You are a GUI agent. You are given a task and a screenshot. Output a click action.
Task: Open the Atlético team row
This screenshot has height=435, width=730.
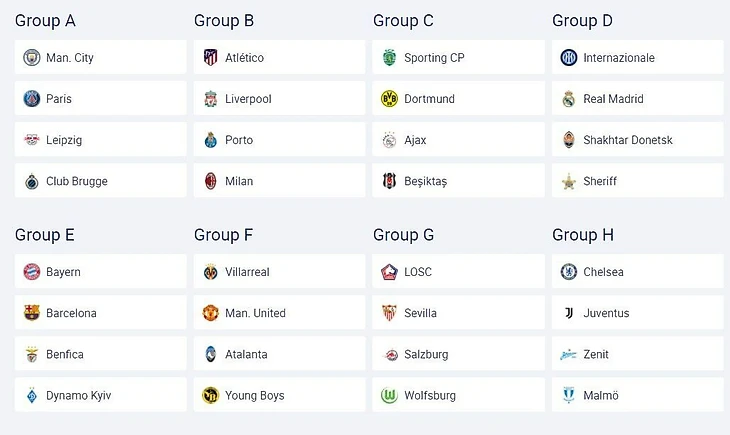tap(279, 58)
